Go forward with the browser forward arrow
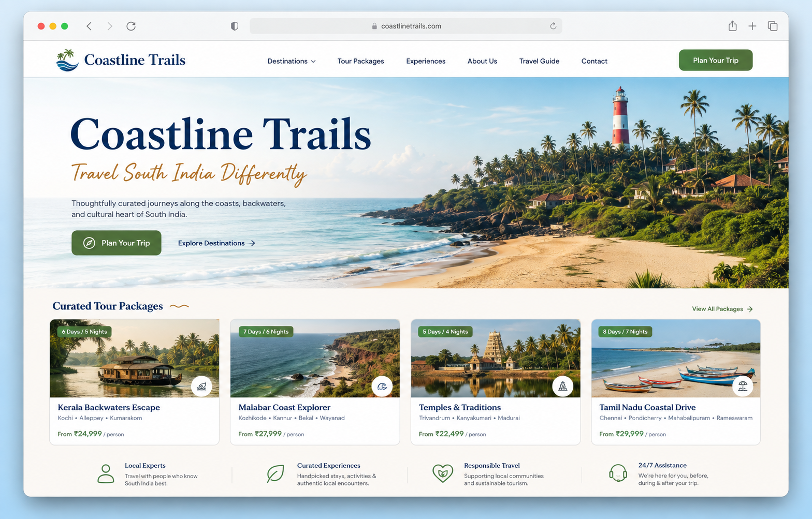 pos(109,26)
